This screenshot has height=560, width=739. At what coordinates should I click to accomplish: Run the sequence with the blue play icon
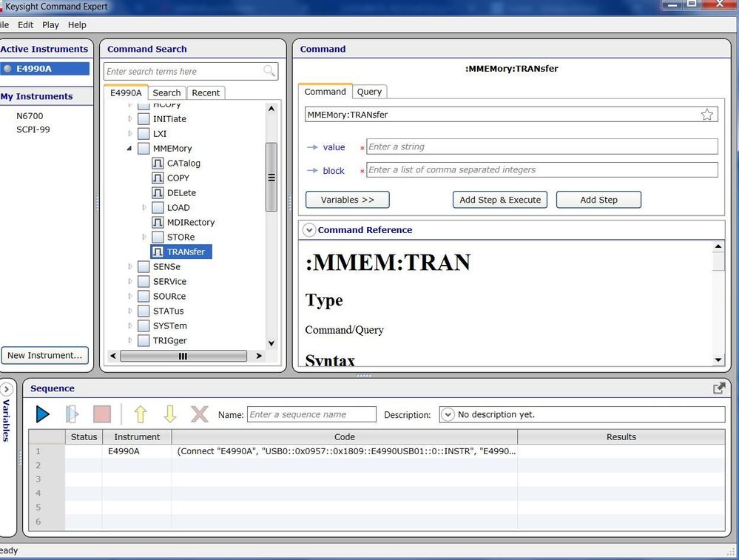[42, 414]
